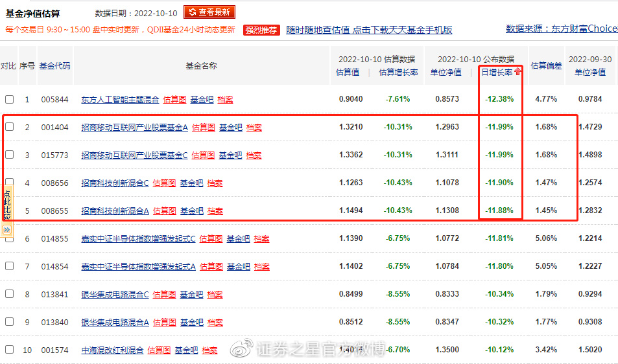
Task: Check the compare box for 银华集成电路混合A
Action: 10,321
